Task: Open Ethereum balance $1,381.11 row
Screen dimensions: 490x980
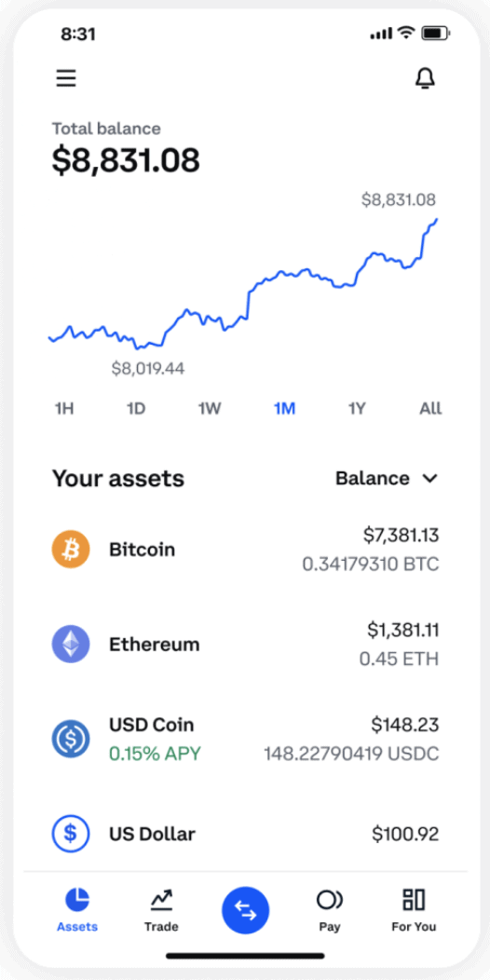Action: (245, 645)
